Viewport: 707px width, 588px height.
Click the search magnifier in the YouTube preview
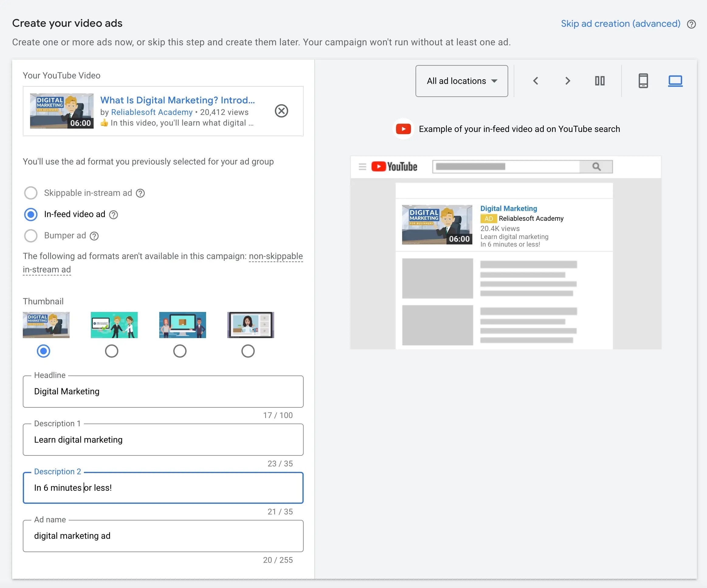point(596,166)
